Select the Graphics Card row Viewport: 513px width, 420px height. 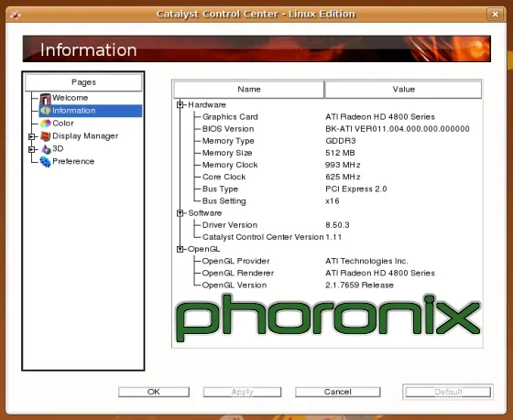coord(328,117)
